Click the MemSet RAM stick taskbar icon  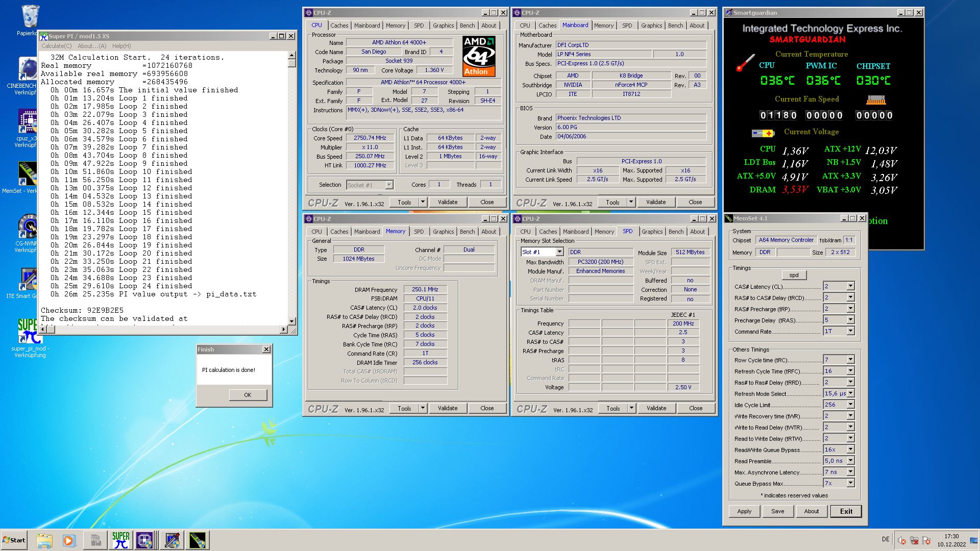(198, 540)
